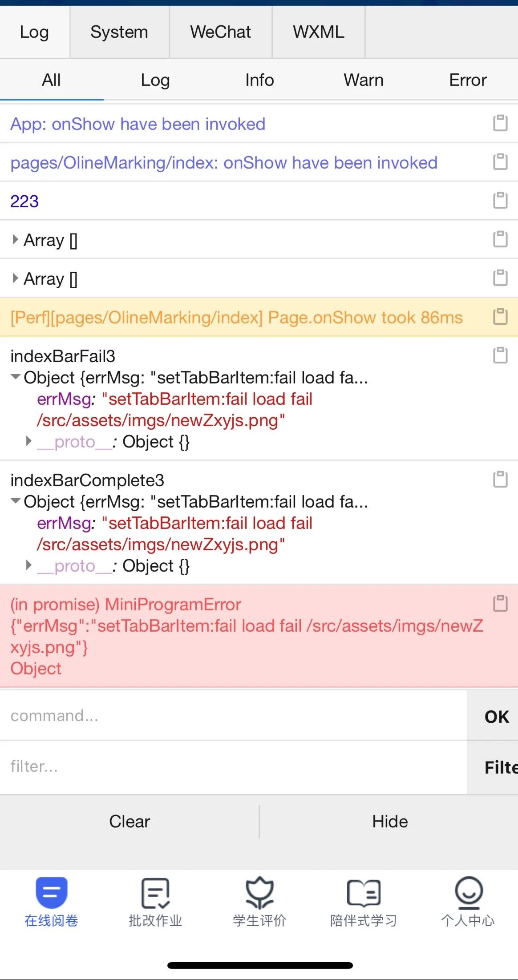Open the 陪伴式学习 tab bar icon
Screen dimensions: 518x980
pyautogui.click(x=364, y=893)
